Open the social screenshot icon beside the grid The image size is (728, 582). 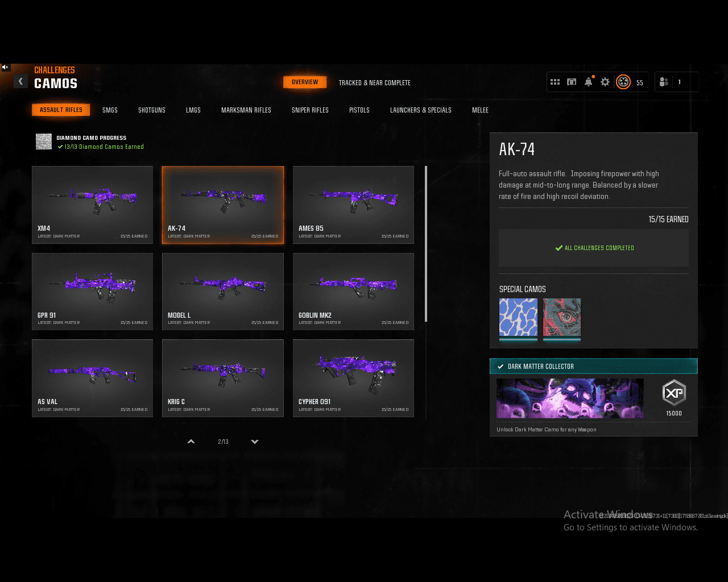click(x=572, y=82)
